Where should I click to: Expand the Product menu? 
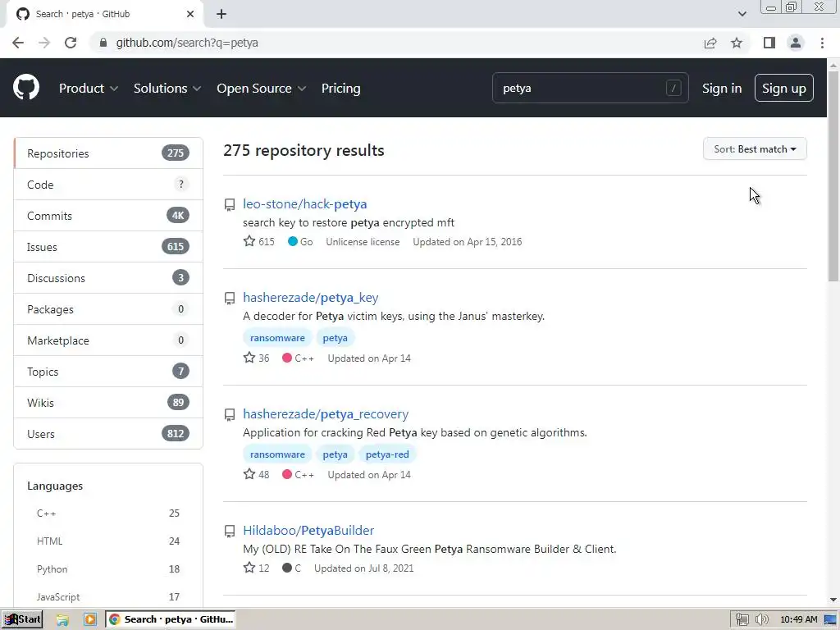(89, 89)
